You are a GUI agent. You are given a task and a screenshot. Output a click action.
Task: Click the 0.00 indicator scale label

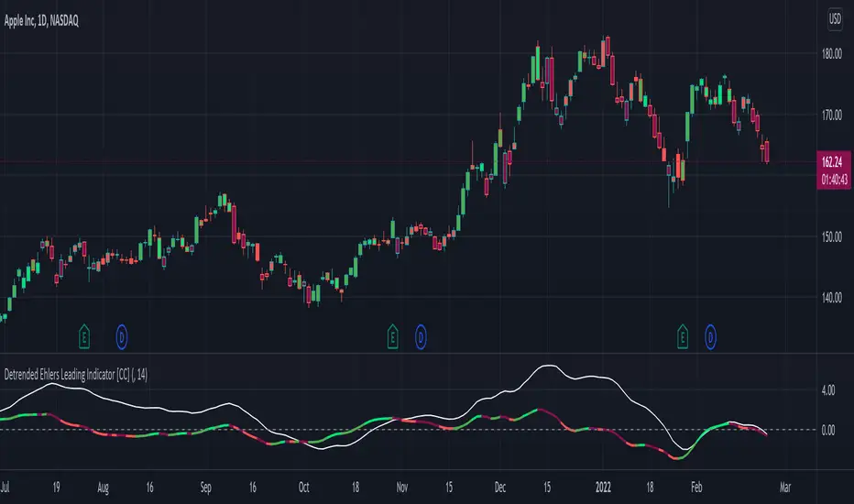point(827,430)
